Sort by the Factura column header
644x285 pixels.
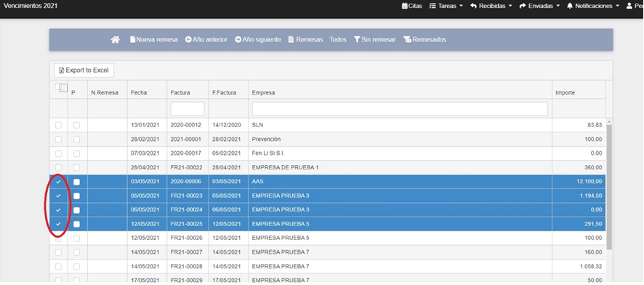point(180,93)
